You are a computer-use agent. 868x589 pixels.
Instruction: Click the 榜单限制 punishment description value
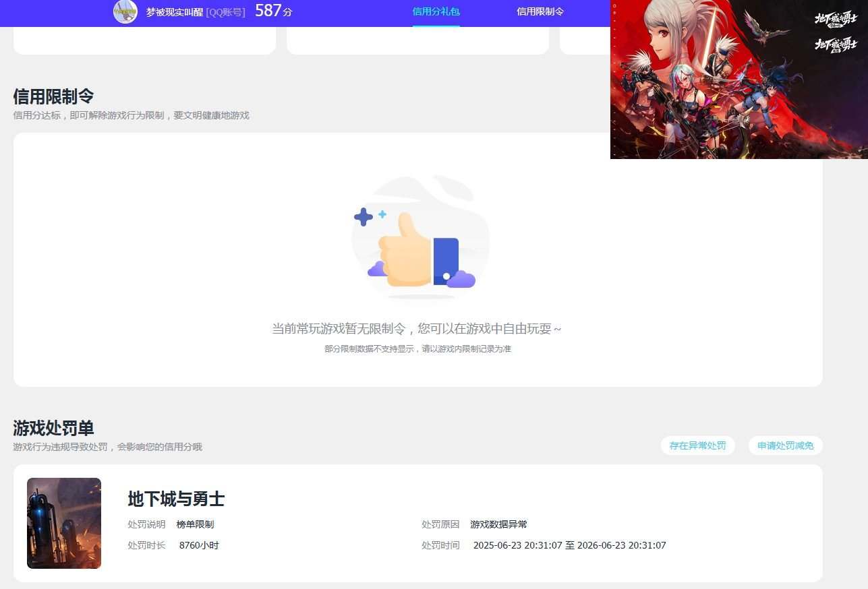(x=195, y=524)
